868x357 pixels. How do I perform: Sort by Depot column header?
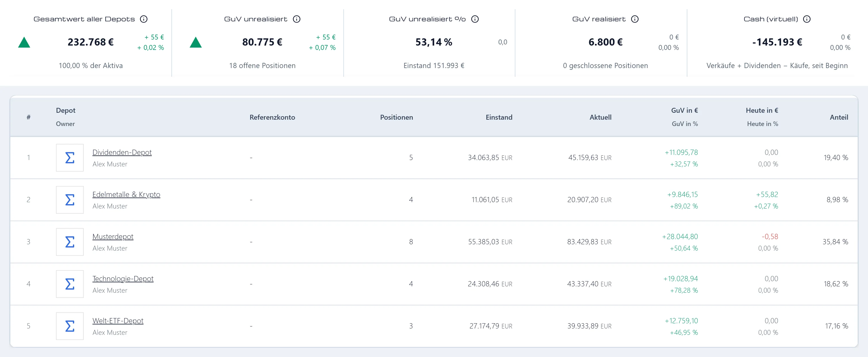pyautogui.click(x=66, y=110)
